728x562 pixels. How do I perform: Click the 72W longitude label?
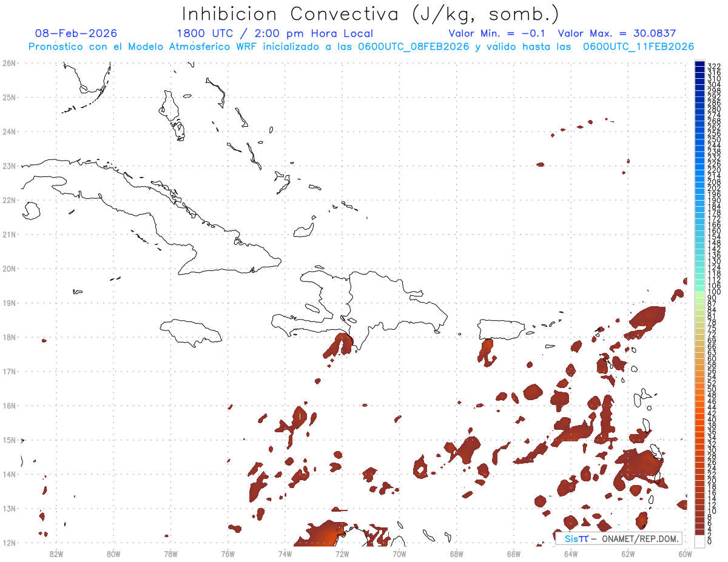[342, 553]
